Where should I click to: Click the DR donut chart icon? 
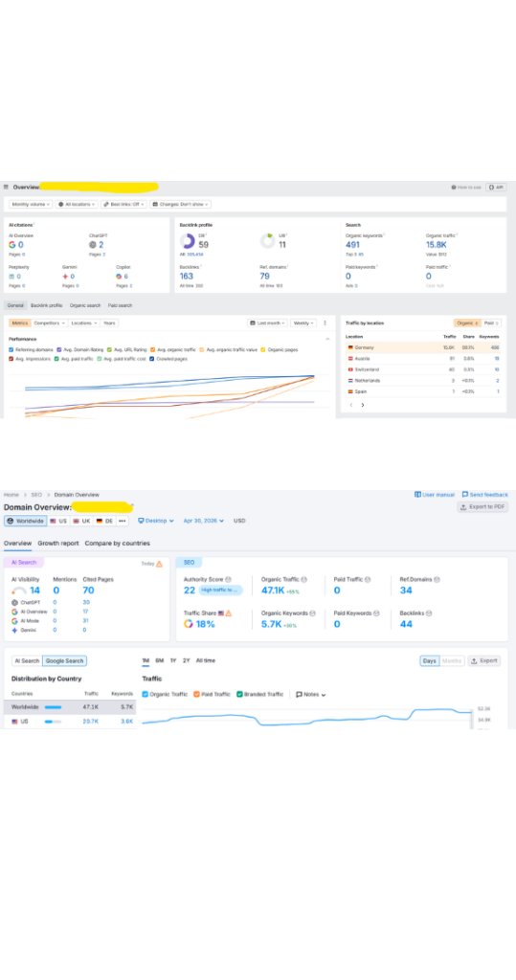[x=187, y=241]
